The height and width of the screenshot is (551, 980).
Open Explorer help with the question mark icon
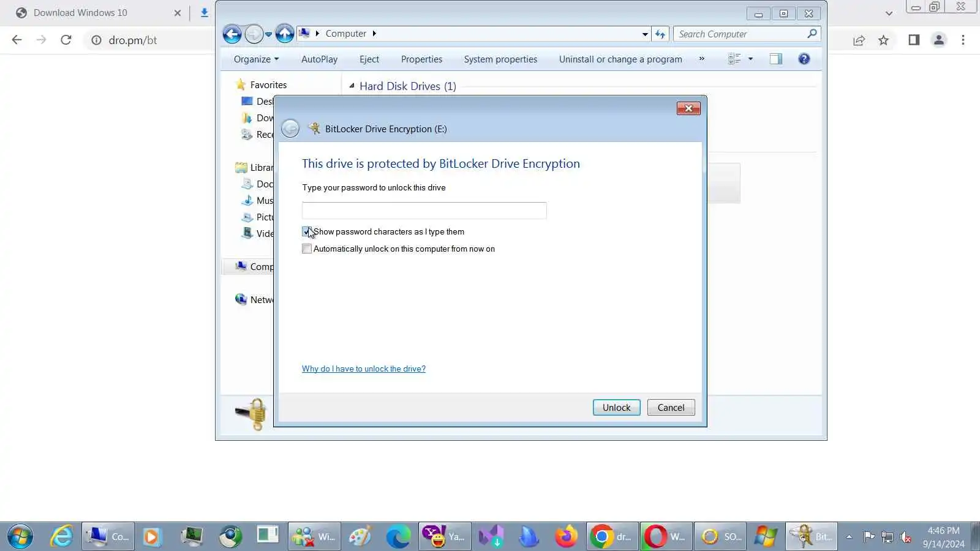[x=804, y=59]
